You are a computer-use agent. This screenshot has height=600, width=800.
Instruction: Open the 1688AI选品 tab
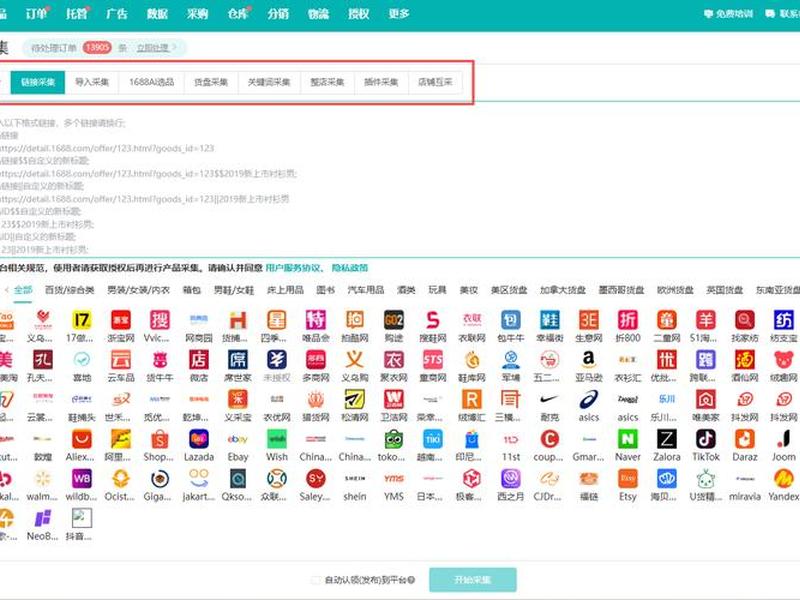152,82
